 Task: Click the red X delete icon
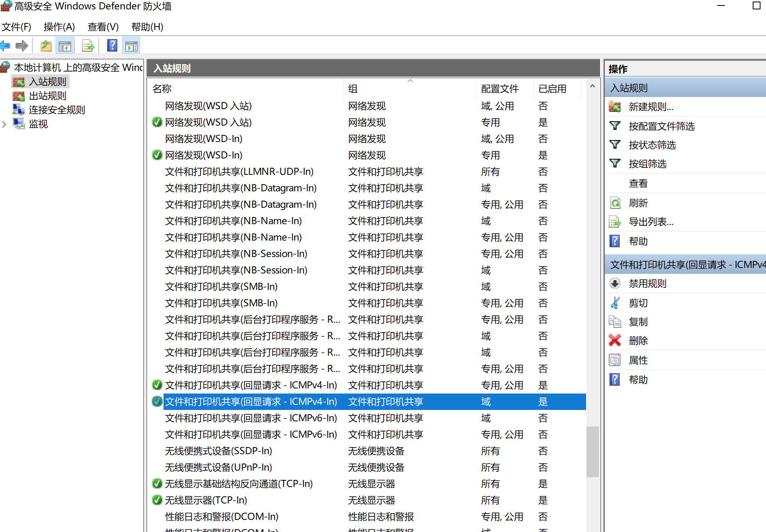(615, 340)
